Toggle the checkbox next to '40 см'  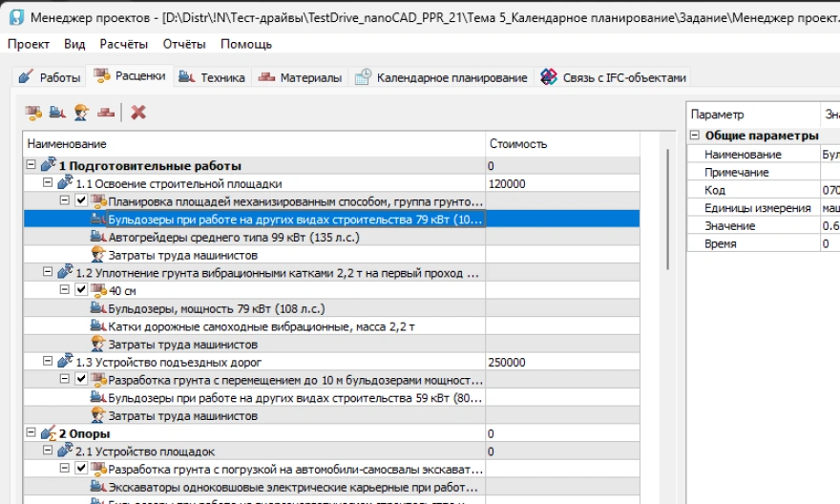(x=81, y=290)
